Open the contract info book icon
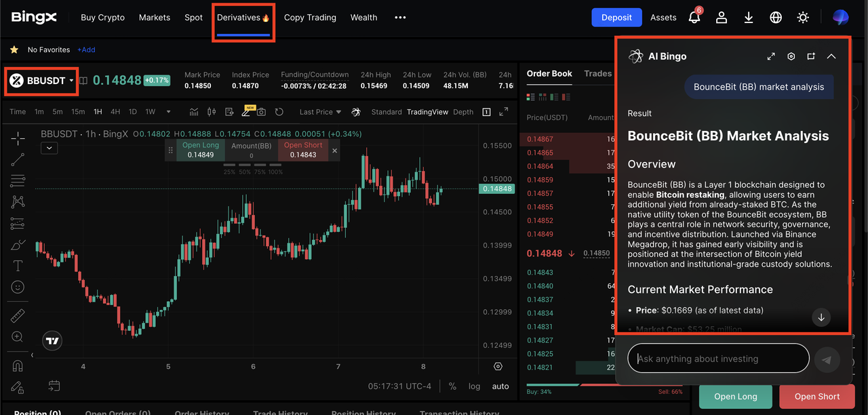 83,81
